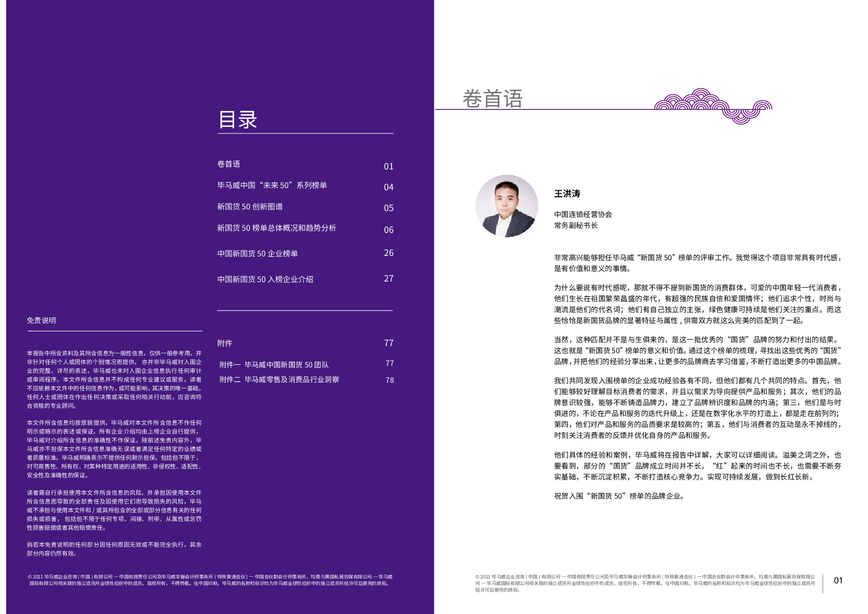Go to the 新国货 50 创新图谱 entry

[x=249, y=207]
